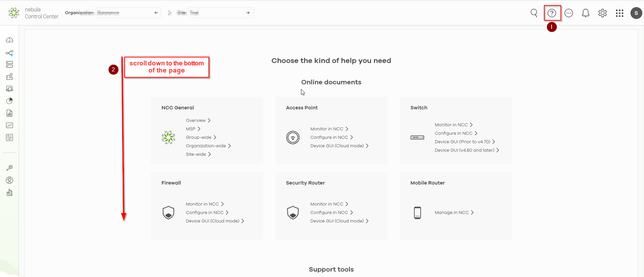Open the topology share-nodes icon in sidebar

9,53
